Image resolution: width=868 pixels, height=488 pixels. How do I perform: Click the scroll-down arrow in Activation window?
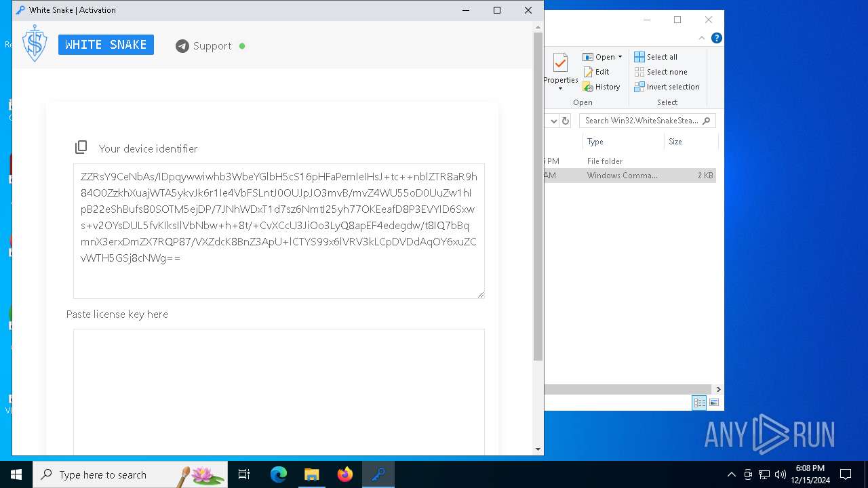538,449
